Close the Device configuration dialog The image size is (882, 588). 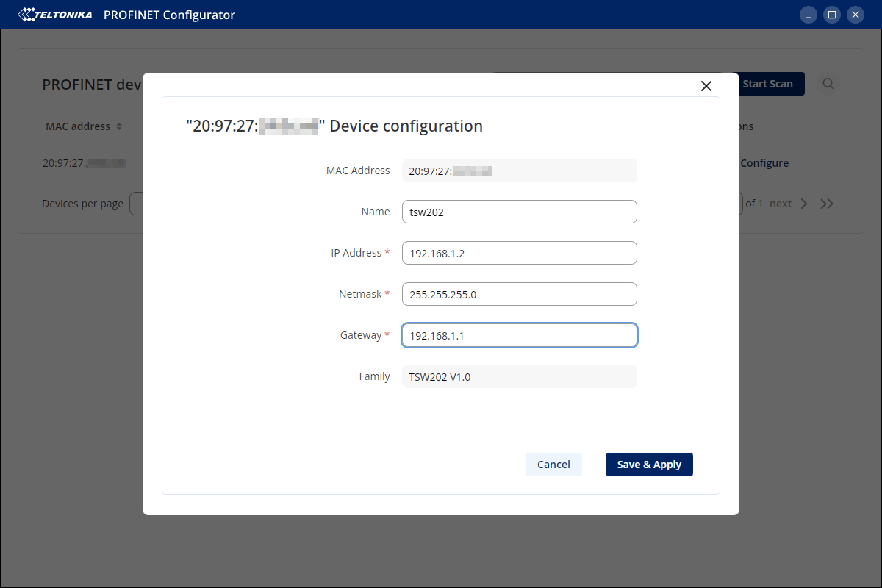tap(706, 86)
